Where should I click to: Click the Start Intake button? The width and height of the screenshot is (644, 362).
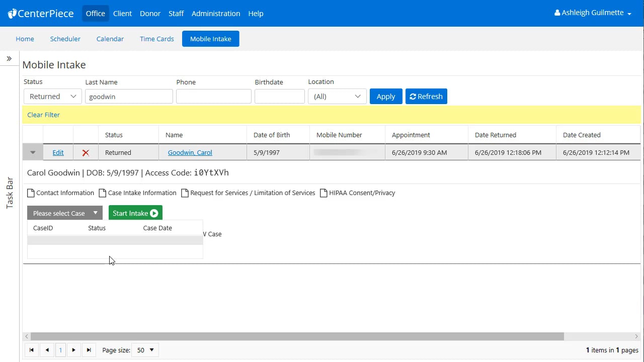tap(135, 213)
